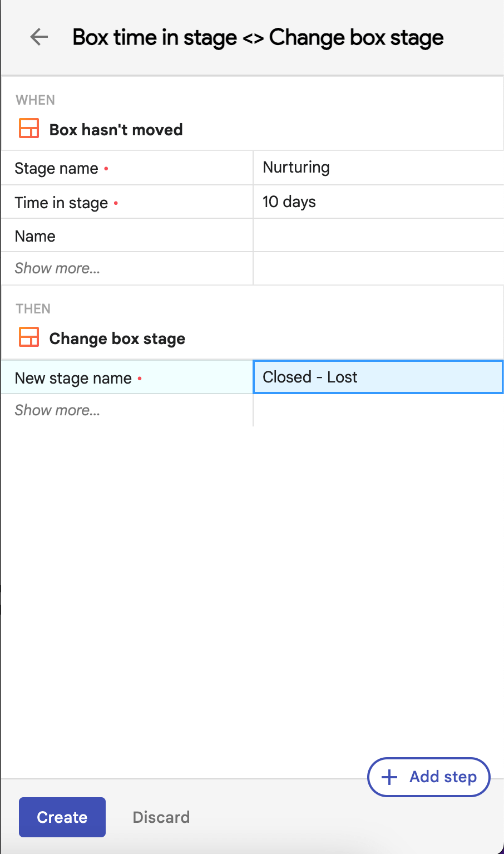The height and width of the screenshot is (854, 504).
Task: Select the Closed - Lost new stage field
Action: (378, 377)
